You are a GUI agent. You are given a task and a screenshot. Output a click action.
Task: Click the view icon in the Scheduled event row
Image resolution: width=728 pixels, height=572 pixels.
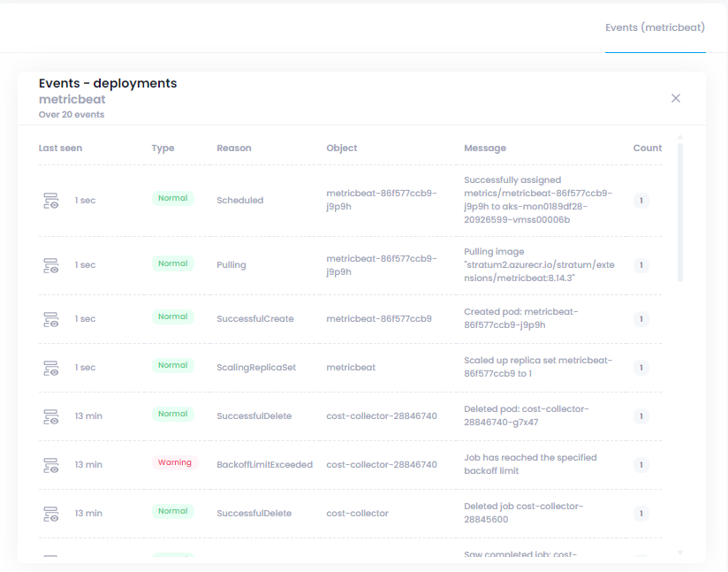pos(51,201)
